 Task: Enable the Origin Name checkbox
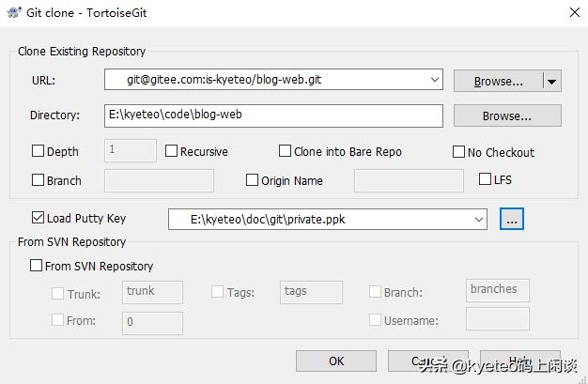point(252,179)
